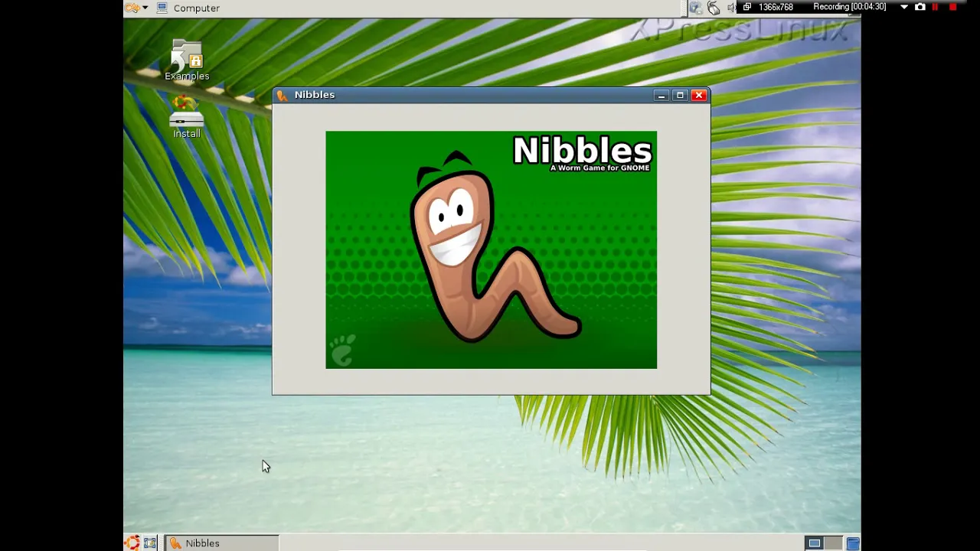Expand the recorder options dropdown arrow
The width and height of the screenshot is (980, 551).
pyautogui.click(x=904, y=7)
